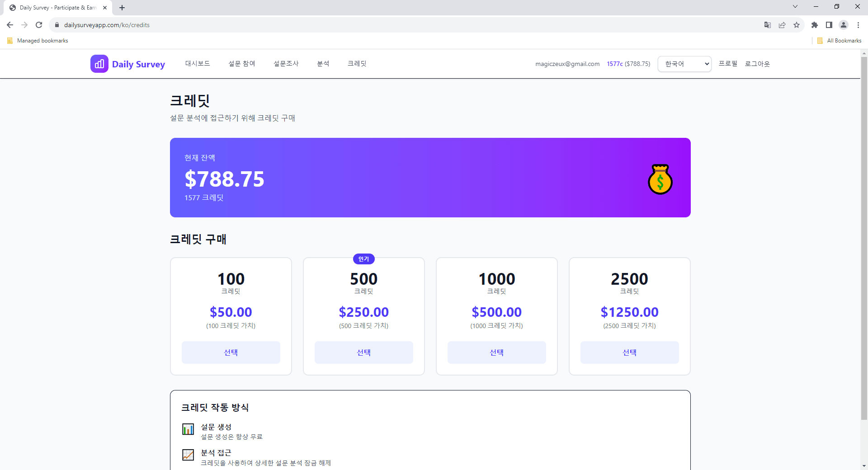Click the browser extensions puzzle icon
868x470 pixels.
click(x=815, y=25)
